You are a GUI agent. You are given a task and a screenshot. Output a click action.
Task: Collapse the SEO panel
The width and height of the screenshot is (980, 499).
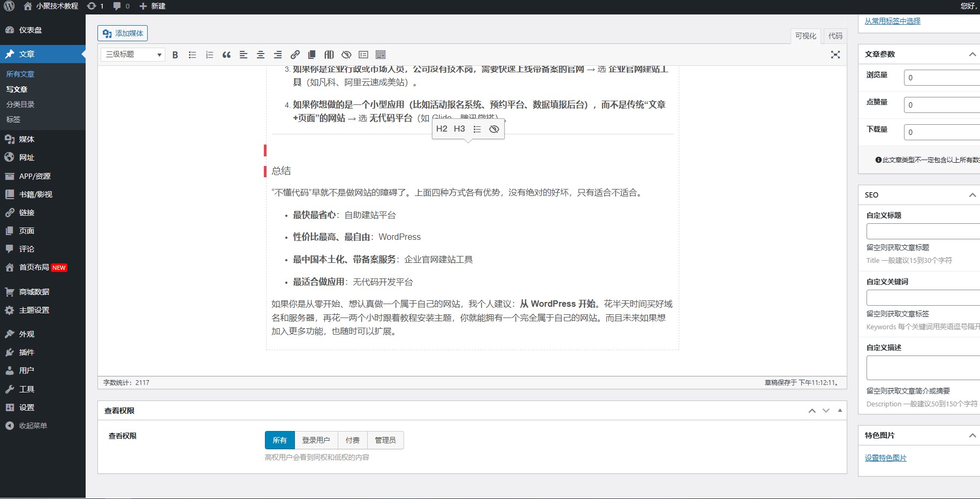tap(972, 195)
